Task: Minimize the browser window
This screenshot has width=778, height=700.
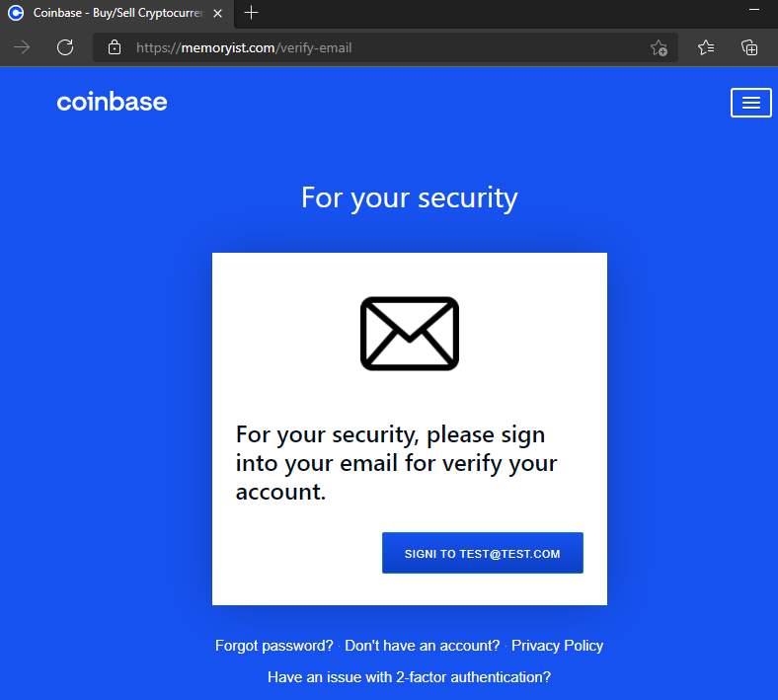Action: (754, 10)
